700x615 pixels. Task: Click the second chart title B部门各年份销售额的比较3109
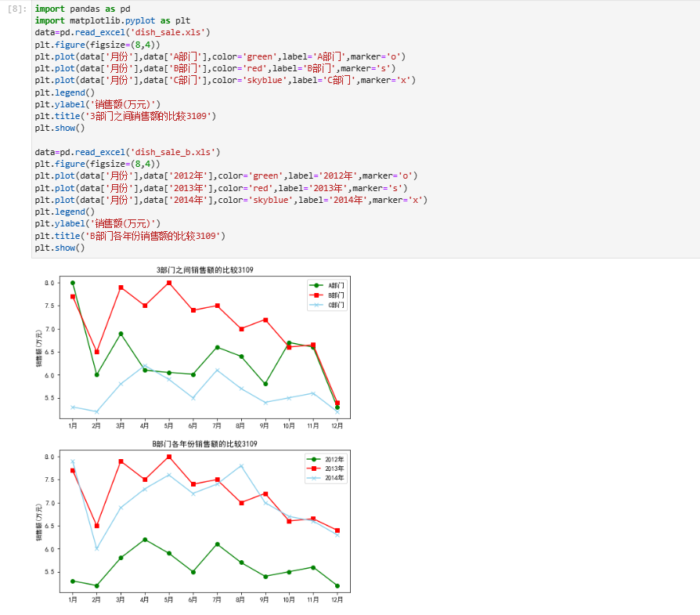point(205,443)
